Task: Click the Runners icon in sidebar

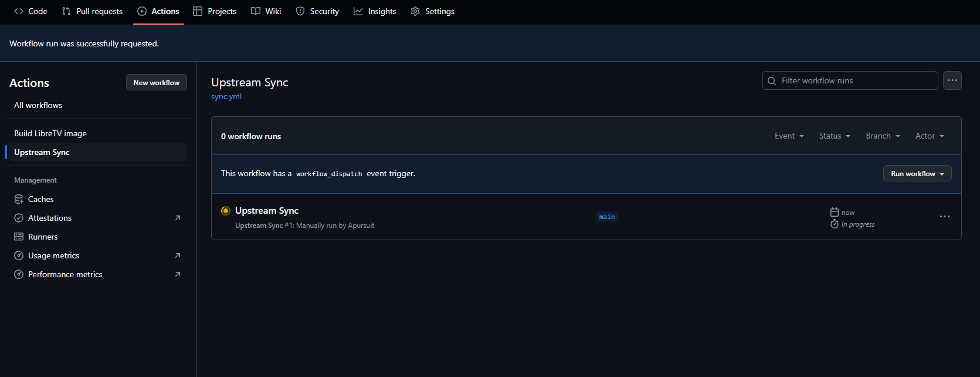Action: pos(19,237)
